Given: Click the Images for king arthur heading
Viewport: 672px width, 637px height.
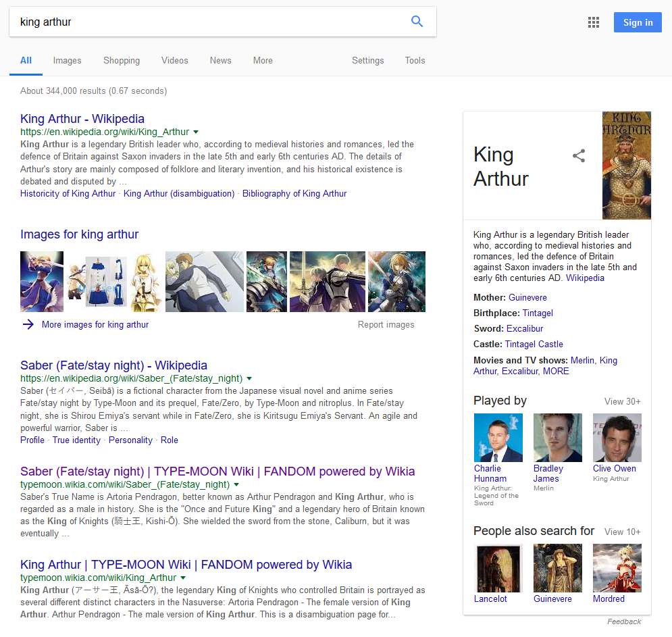Looking at the screenshot, I should [79, 234].
